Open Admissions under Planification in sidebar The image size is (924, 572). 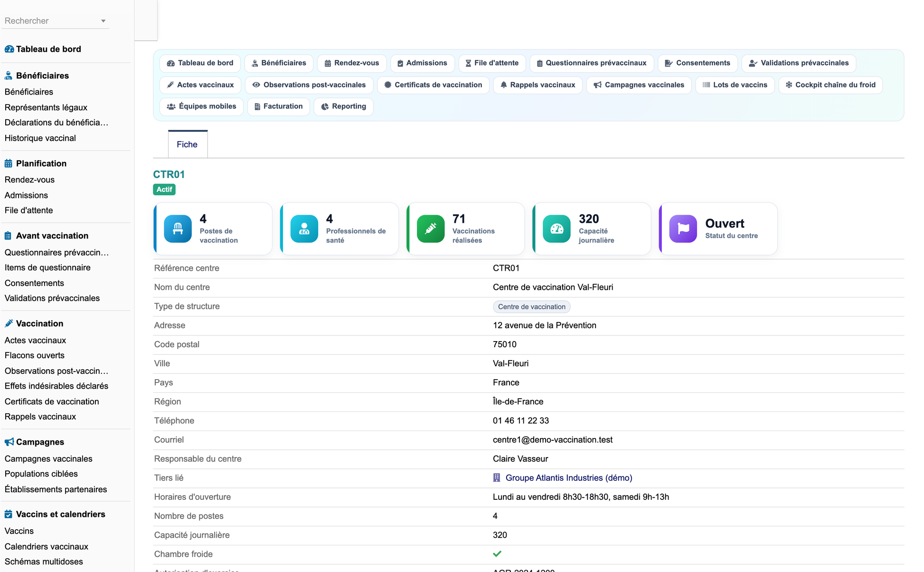tap(26, 195)
